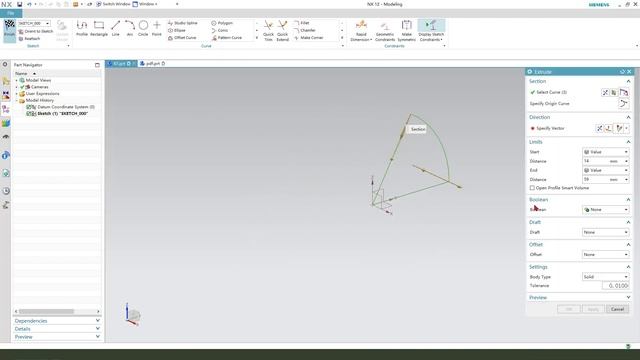Select the Arc tool

coord(130,28)
